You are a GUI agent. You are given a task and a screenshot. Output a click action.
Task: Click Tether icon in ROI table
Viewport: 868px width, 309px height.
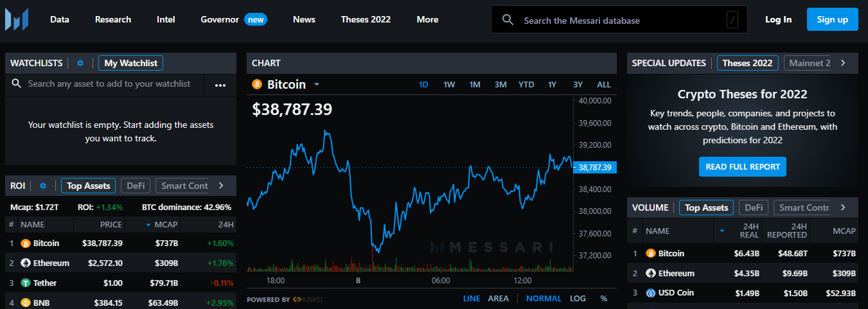[x=26, y=283]
